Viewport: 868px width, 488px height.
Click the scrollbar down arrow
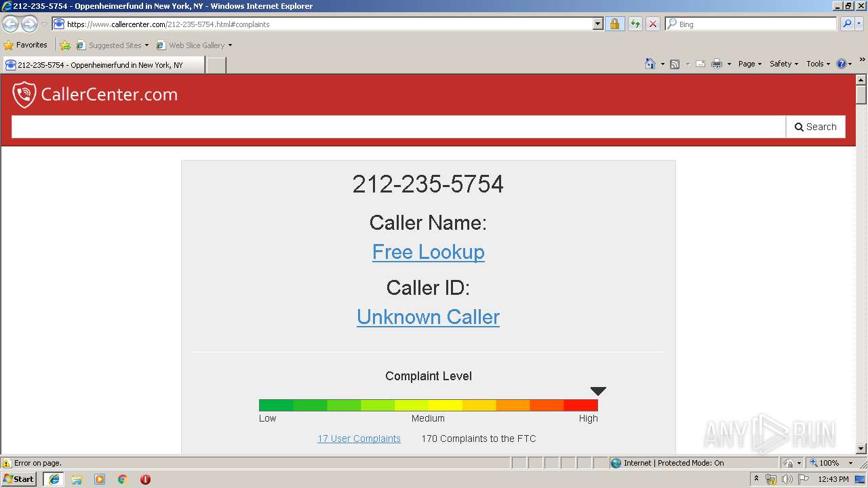click(861, 449)
